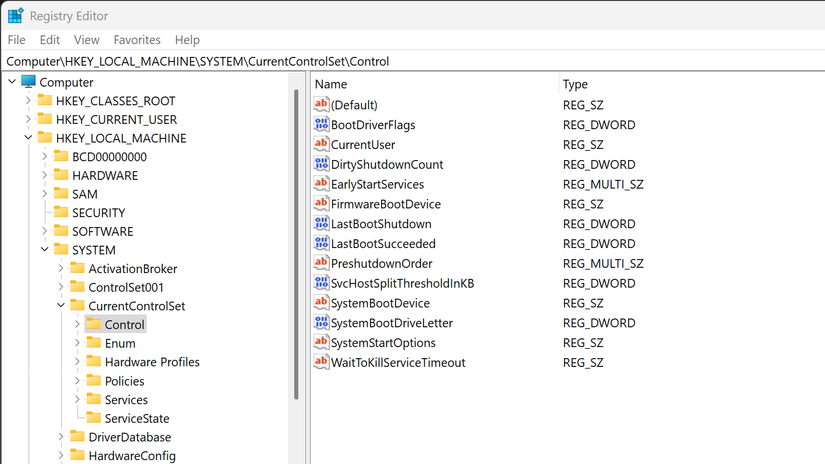Screen dimensions: 825x464
Task: Open the File menu
Action: pyautogui.click(x=16, y=40)
